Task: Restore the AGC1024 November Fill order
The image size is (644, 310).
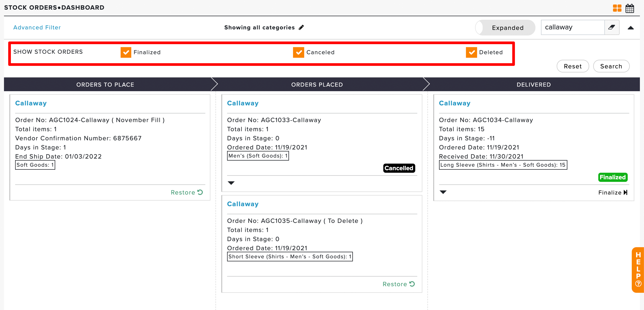Action: click(x=187, y=192)
